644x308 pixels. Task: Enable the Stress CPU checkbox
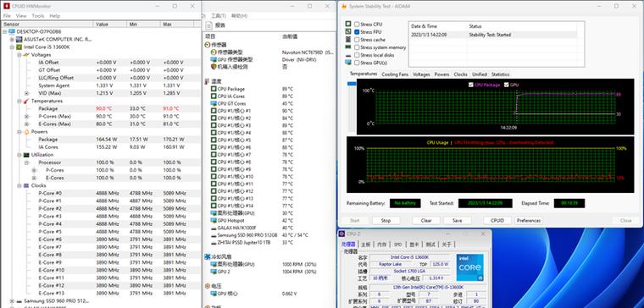click(357, 25)
